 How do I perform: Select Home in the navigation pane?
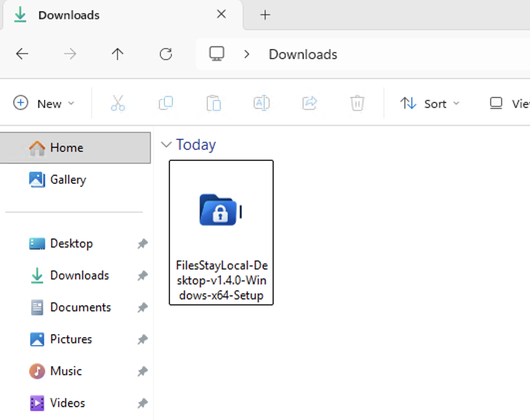[75, 148]
